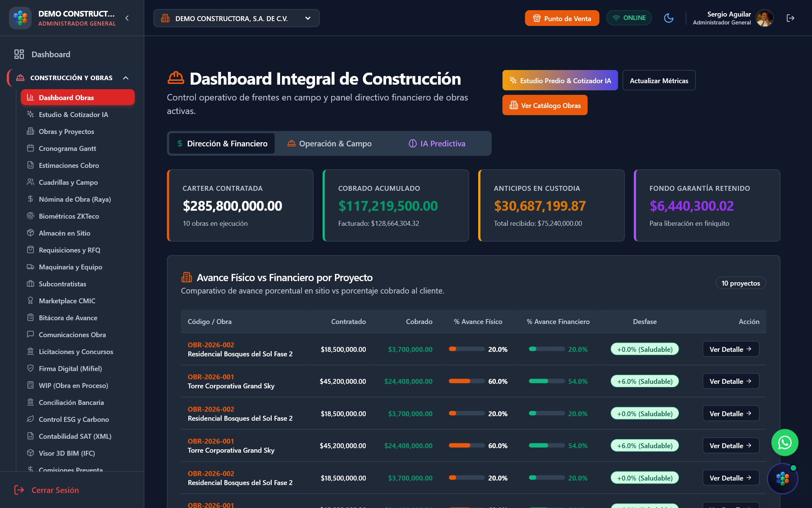Click first row's orange Avance Físico progress bar
Screen dimensions: 812x508
467,349
